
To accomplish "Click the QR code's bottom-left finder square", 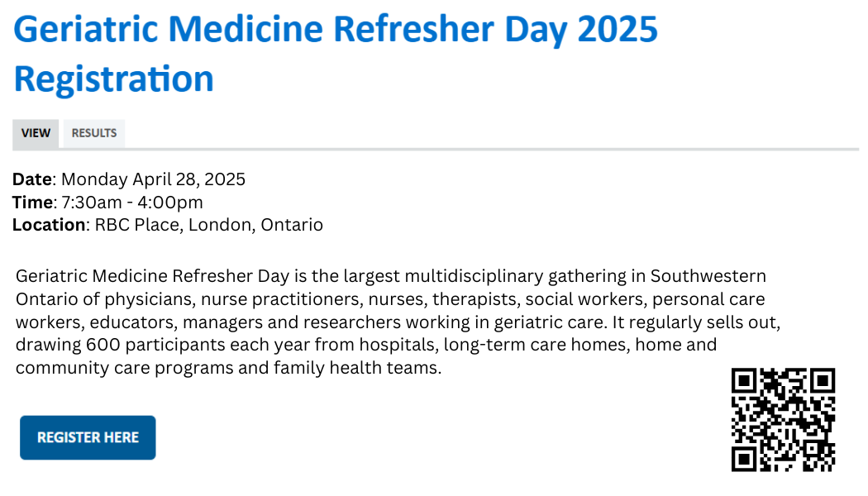I will pos(746,457).
